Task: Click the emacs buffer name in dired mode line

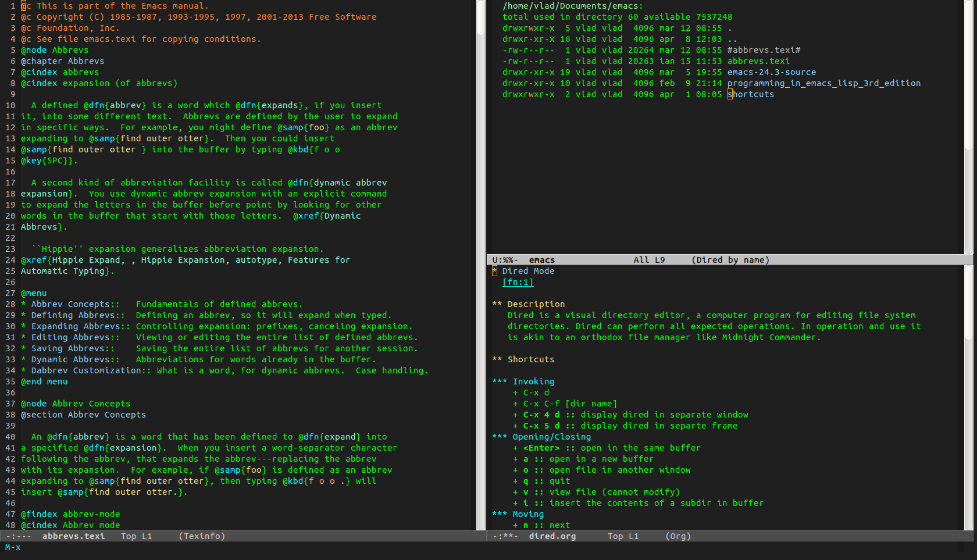Action: (x=542, y=260)
